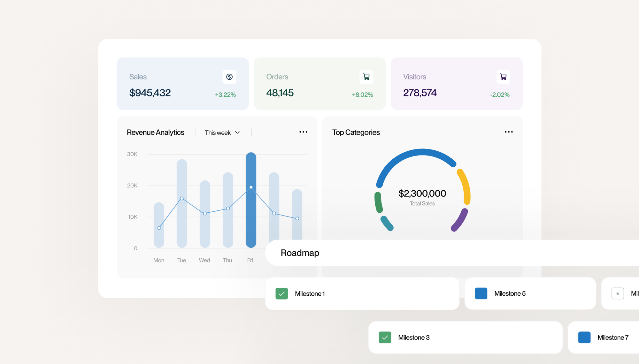639x364 pixels.
Task: Toggle the blue Milestone 7 checkbox
Action: coord(584,337)
